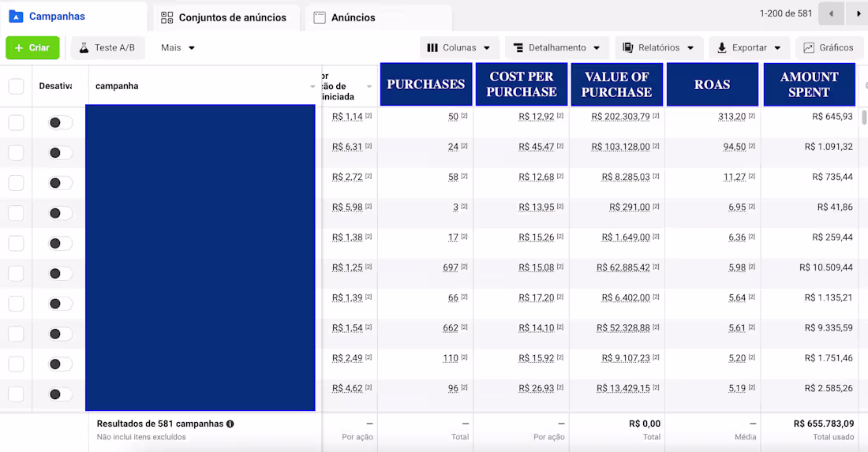Open the Detalhamento dropdown
This screenshot has width=868, height=452.
(x=556, y=47)
